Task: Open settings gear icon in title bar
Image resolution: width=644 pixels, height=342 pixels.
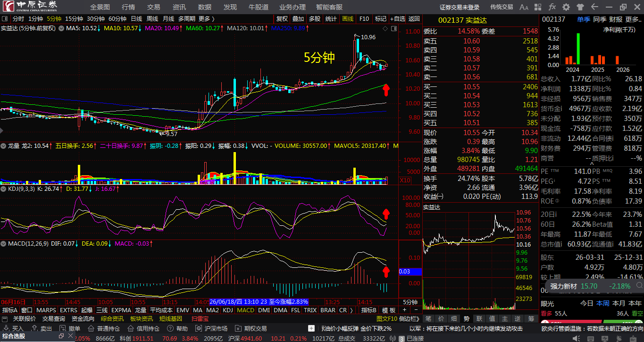Action: [x=566, y=7]
